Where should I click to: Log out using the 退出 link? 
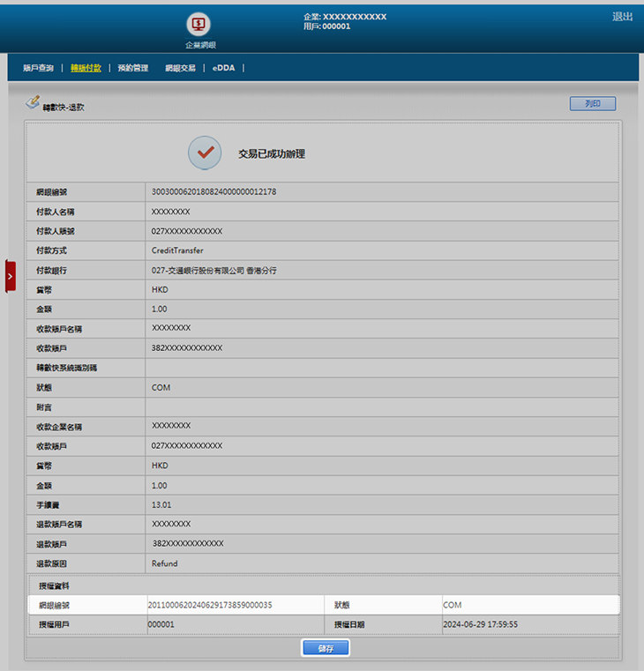click(622, 17)
